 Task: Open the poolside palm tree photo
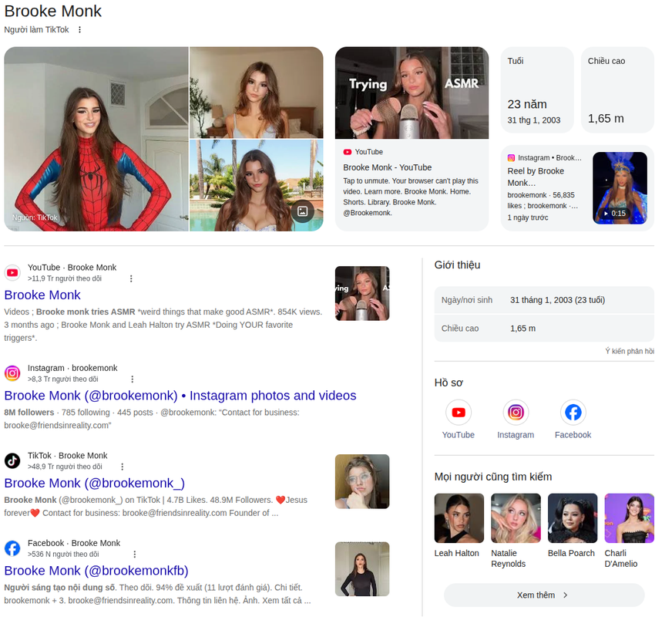pyautogui.click(x=257, y=185)
